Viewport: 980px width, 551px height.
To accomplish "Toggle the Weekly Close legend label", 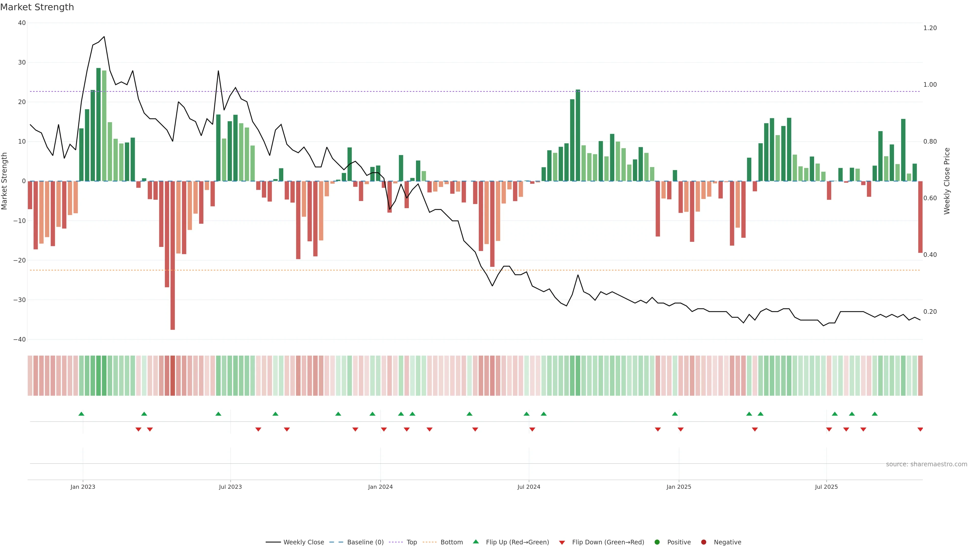I will [304, 542].
